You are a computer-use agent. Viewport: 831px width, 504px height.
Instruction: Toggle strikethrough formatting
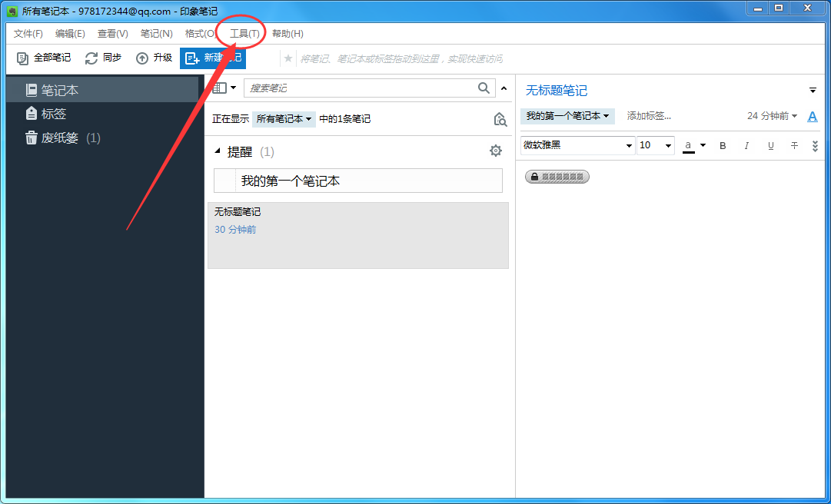794,145
